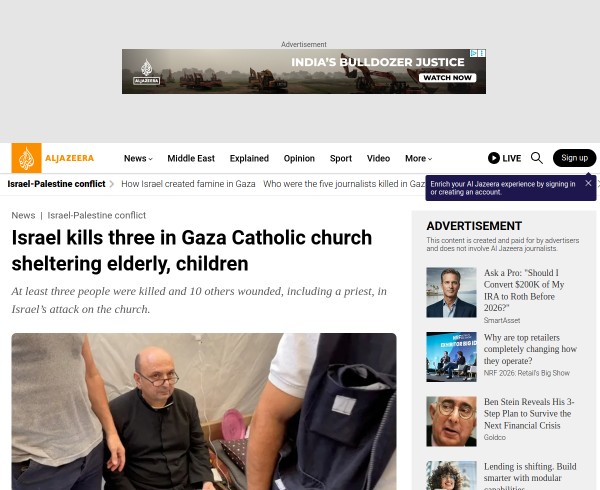
Task: Open 'How Israel created famine in Gaza'
Action: click(x=188, y=184)
